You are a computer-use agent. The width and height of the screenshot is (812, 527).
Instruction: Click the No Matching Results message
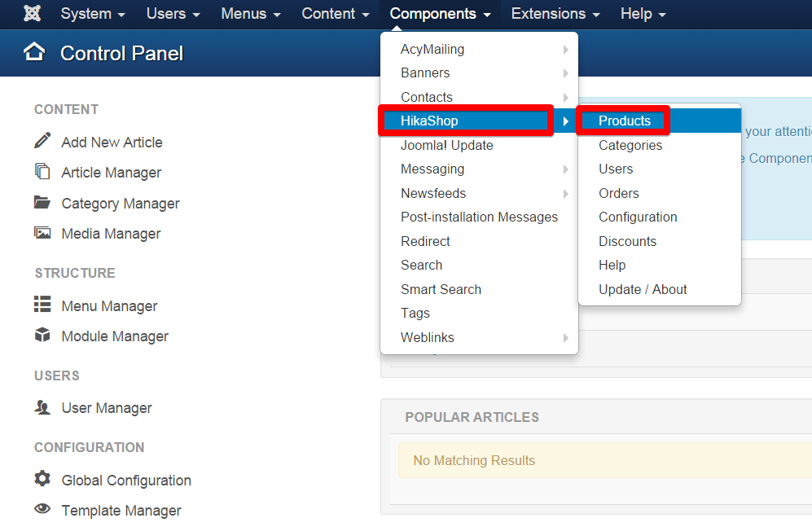click(x=474, y=461)
